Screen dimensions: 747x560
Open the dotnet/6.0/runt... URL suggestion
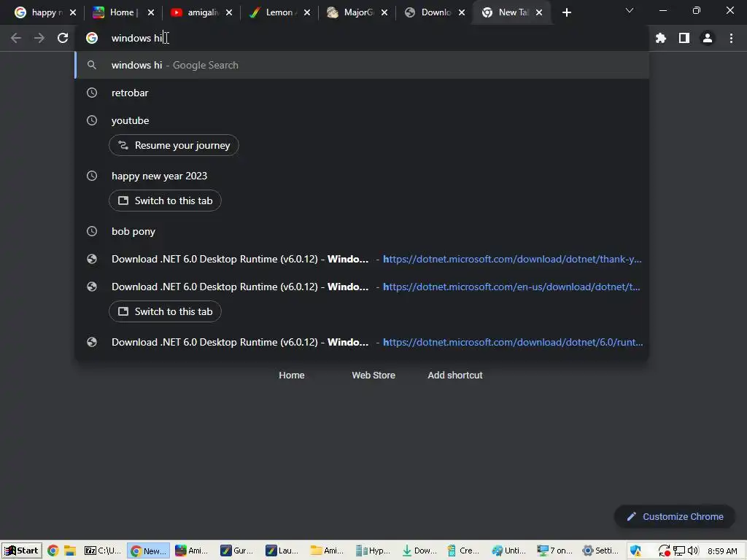tap(362, 342)
